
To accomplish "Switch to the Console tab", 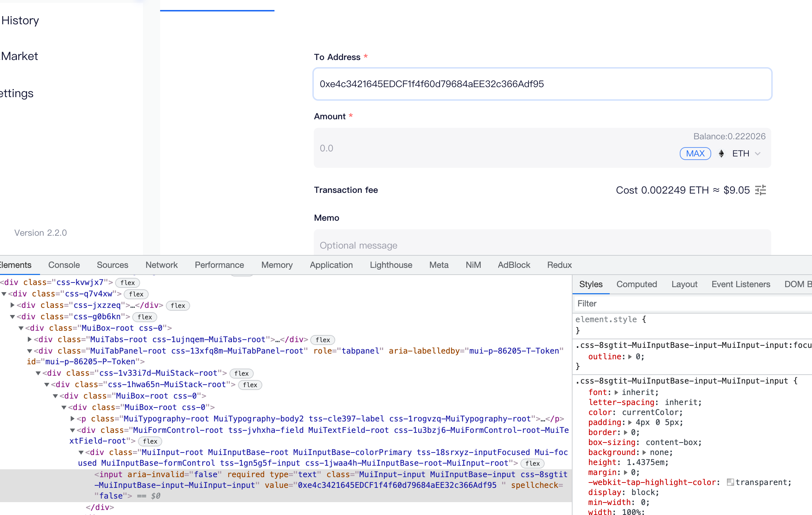I will (64, 265).
